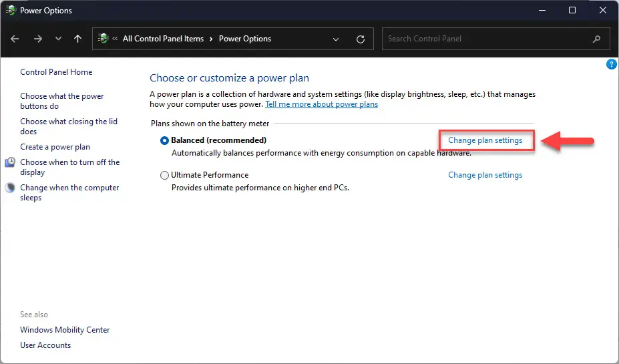
Task: Go to All Control Panel Items breadcrumb
Action: point(163,39)
